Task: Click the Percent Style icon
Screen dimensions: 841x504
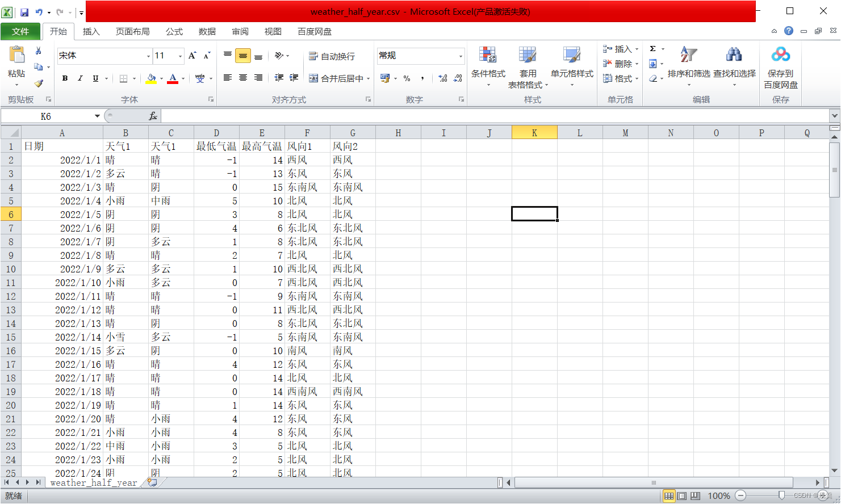Action: pos(407,78)
